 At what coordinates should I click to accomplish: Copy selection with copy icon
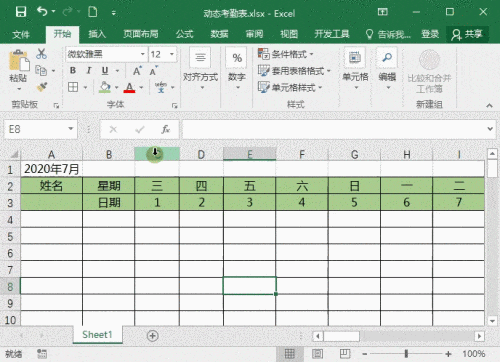[x=41, y=70]
